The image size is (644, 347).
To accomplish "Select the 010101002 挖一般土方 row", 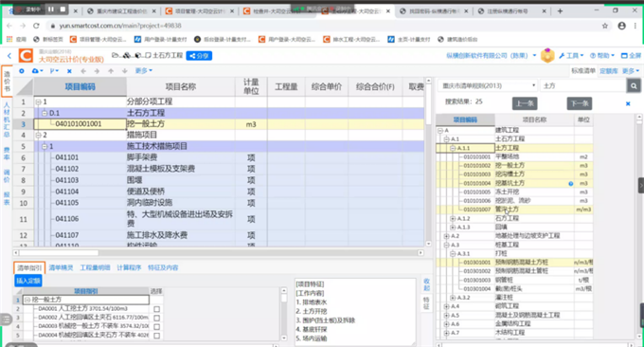I will point(514,165).
